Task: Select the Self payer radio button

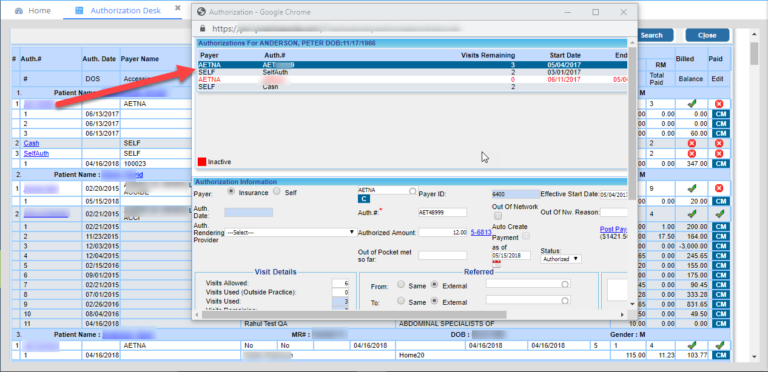Action: point(276,192)
